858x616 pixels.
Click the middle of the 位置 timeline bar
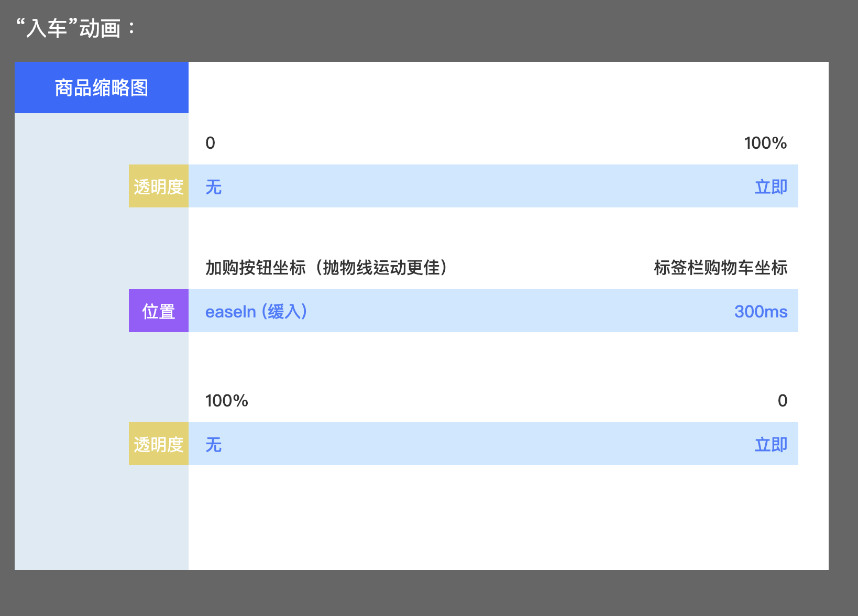point(493,311)
